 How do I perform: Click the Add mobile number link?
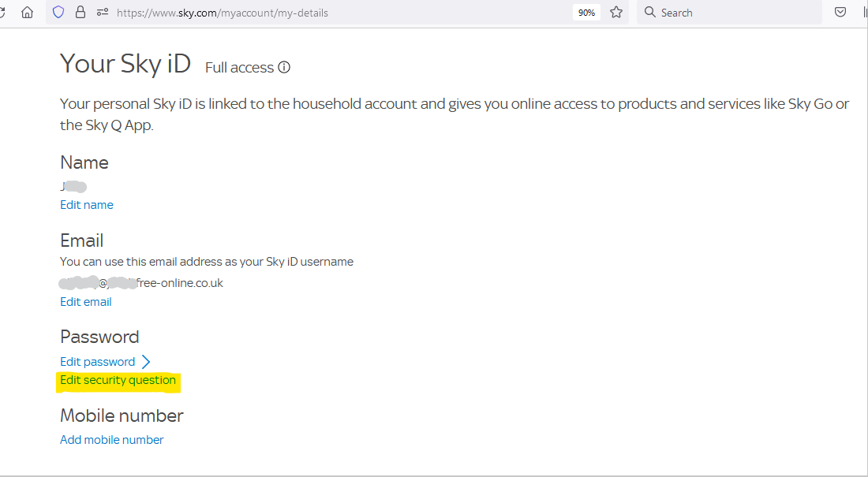coord(112,440)
